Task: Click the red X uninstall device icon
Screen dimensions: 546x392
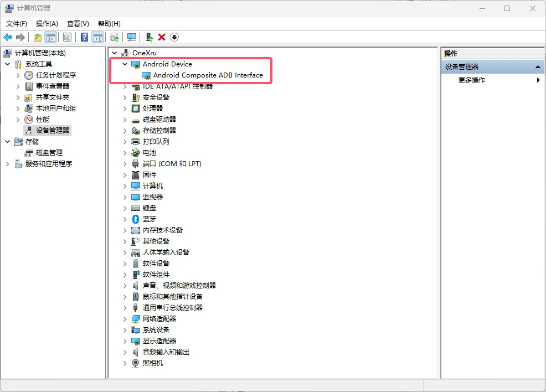Action: tap(162, 37)
